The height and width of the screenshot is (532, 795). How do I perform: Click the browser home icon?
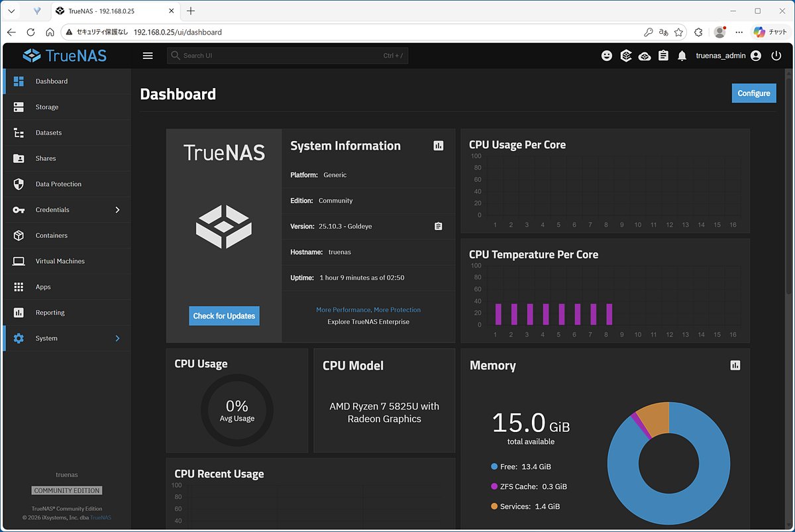(x=50, y=32)
